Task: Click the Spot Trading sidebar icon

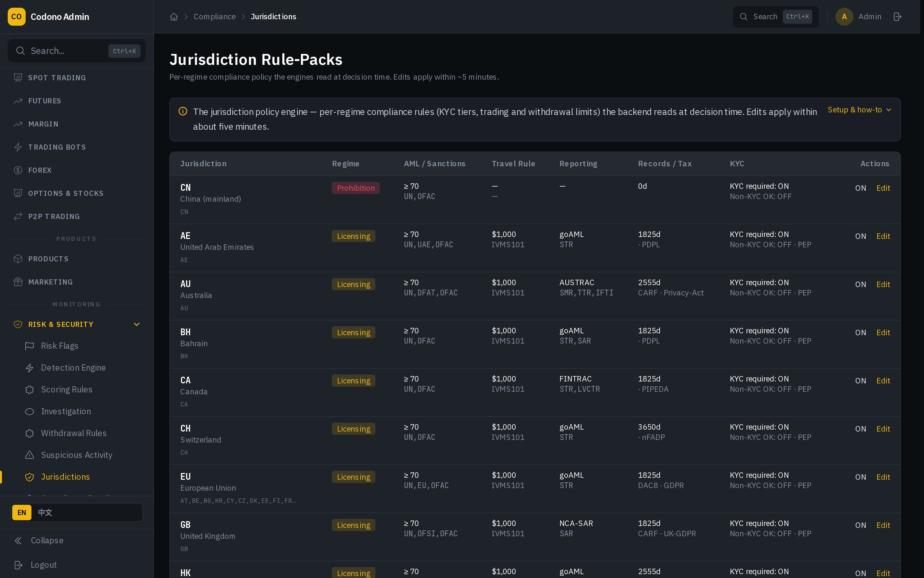Action: click(x=18, y=78)
